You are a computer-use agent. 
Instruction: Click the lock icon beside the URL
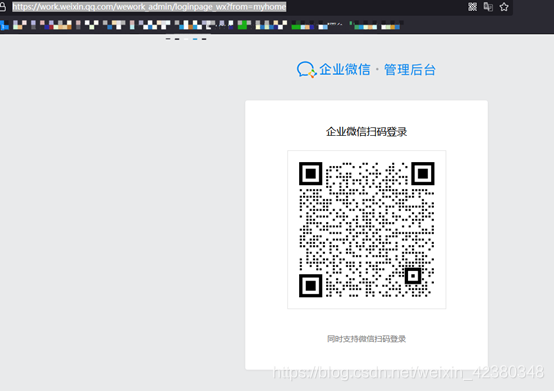[3, 7]
